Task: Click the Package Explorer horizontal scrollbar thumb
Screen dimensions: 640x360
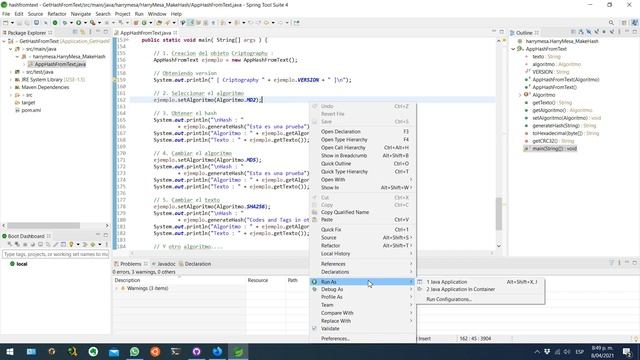Action: pos(43,225)
